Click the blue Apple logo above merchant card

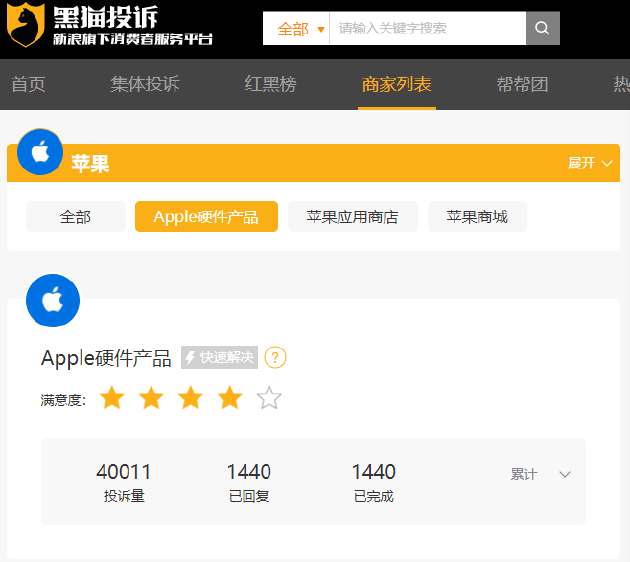tap(53, 300)
